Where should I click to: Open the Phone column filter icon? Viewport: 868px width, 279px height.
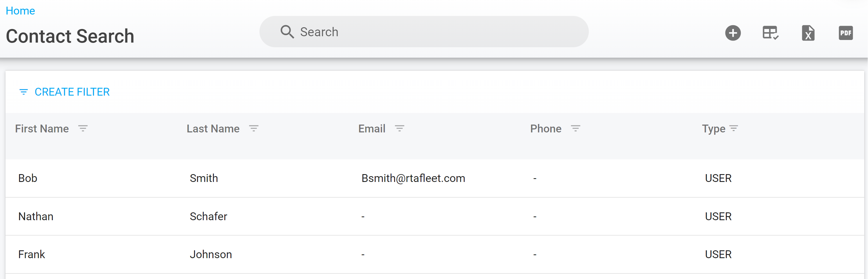click(575, 128)
